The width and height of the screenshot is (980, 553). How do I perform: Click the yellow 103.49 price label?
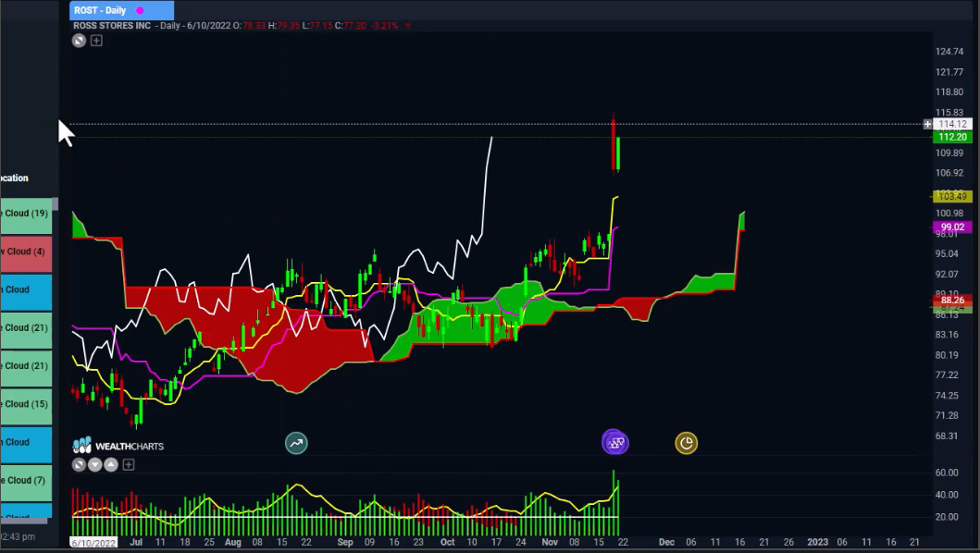[952, 196]
